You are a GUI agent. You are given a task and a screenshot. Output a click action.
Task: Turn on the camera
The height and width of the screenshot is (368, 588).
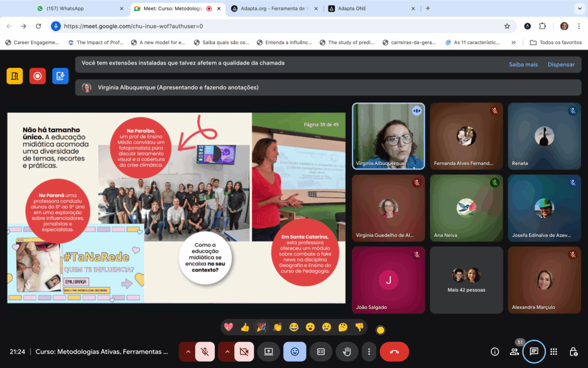(245, 351)
